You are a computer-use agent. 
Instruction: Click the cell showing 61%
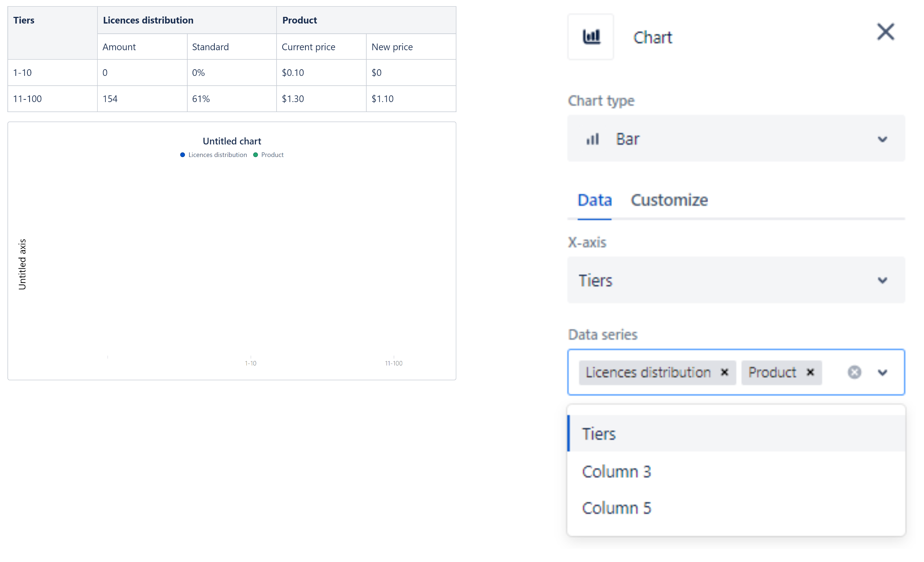pos(232,99)
